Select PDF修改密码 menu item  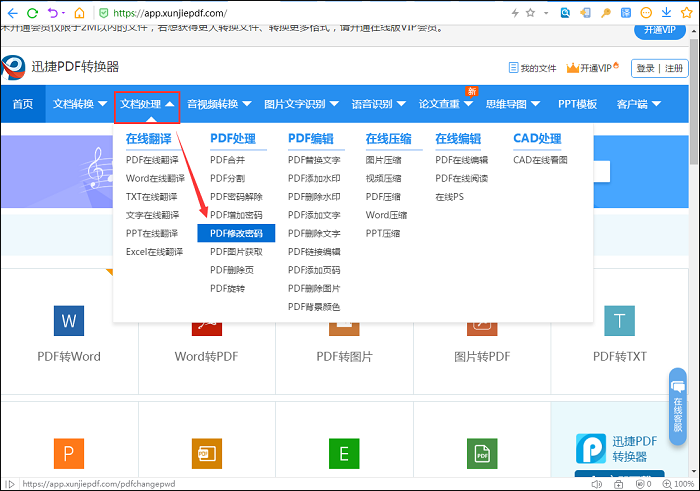pyautogui.click(x=236, y=233)
